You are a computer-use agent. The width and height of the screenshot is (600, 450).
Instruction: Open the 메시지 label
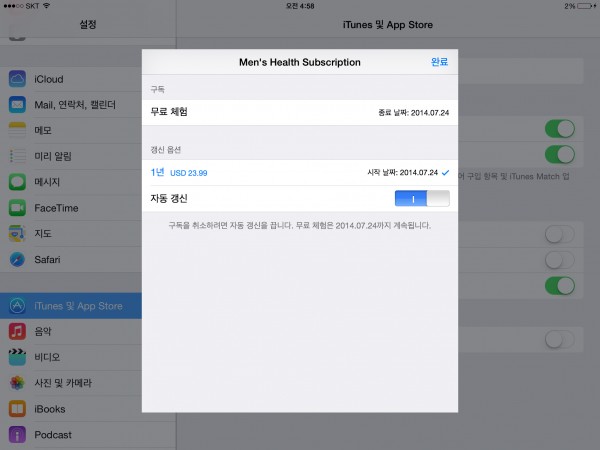pyautogui.click(x=47, y=182)
